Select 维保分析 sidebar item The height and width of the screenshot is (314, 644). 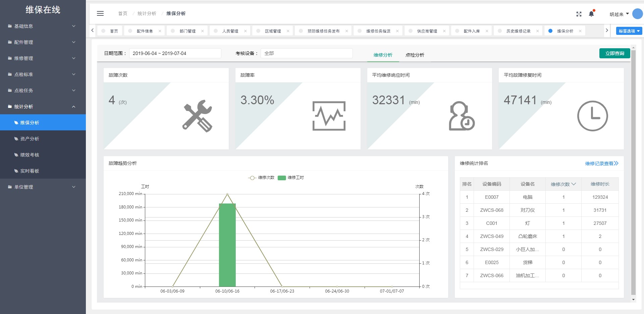pyautogui.click(x=43, y=123)
